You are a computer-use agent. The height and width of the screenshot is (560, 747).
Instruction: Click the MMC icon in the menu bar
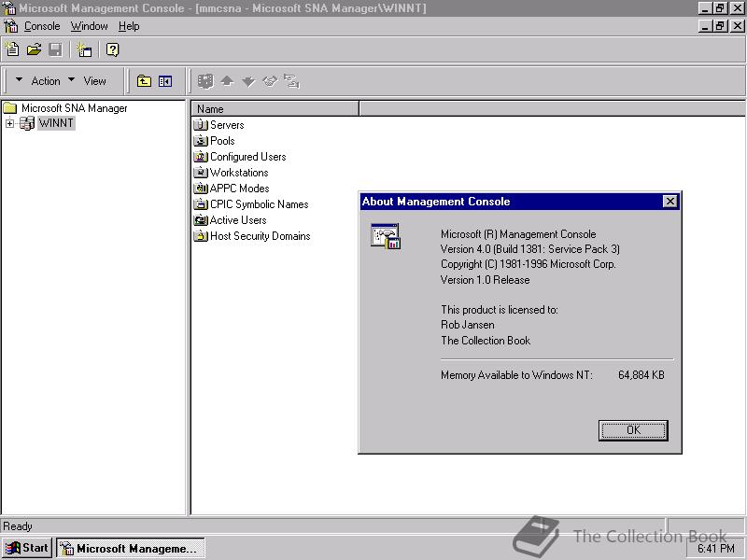point(10,26)
